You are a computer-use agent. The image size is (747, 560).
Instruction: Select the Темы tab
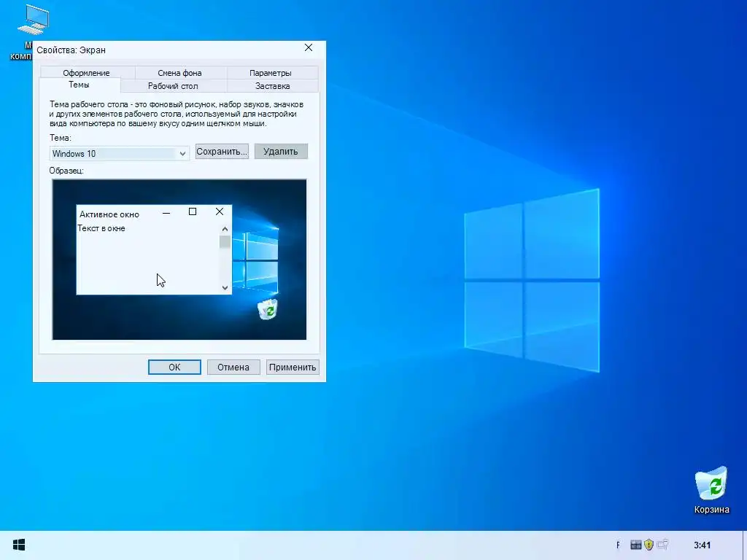point(79,85)
